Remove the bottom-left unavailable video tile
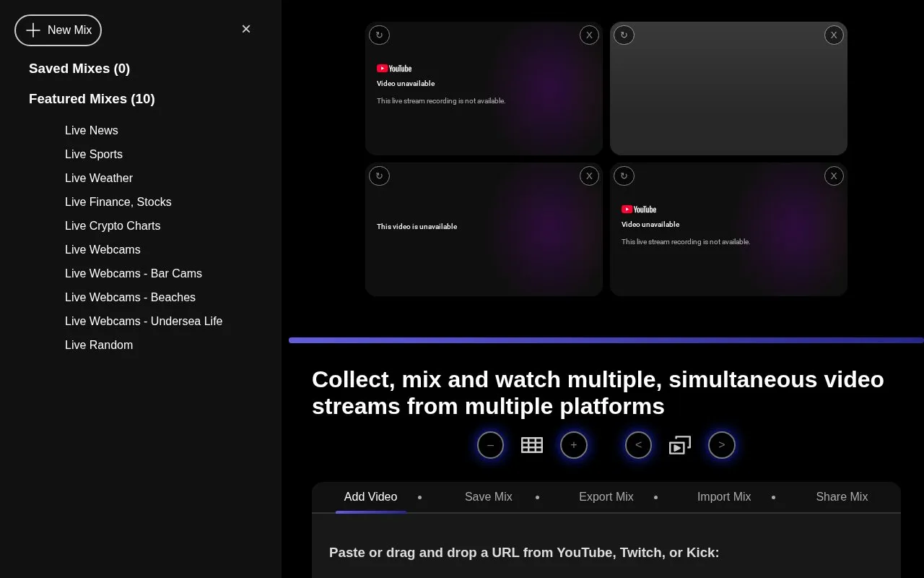 [x=589, y=176]
